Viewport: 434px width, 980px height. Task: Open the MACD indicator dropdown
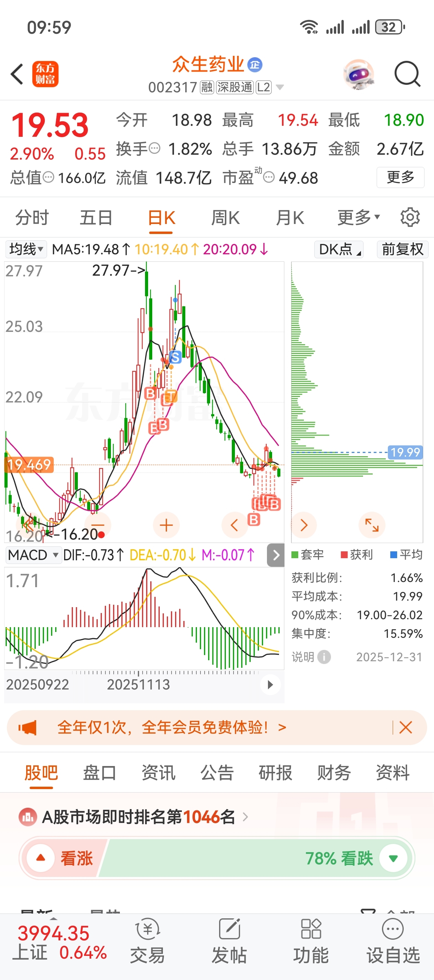tap(34, 555)
